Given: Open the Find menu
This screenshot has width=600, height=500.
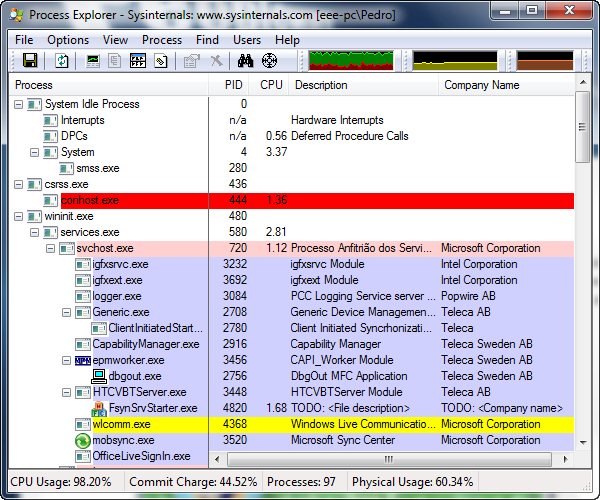Looking at the screenshot, I should (207, 40).
